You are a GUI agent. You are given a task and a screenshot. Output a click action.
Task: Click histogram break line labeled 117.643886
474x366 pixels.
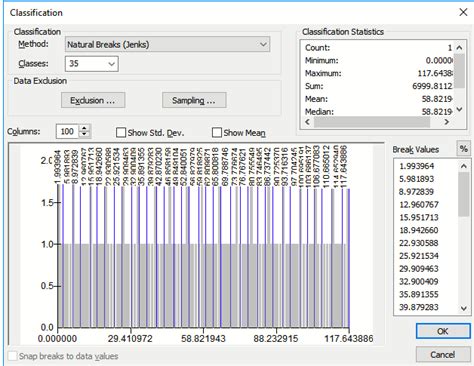click(x=349, y=258)
